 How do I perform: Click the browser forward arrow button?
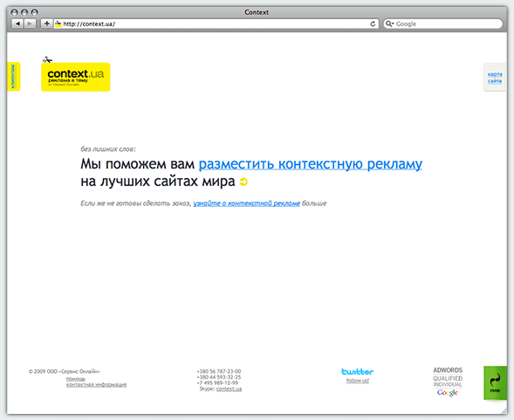[30, 24]
